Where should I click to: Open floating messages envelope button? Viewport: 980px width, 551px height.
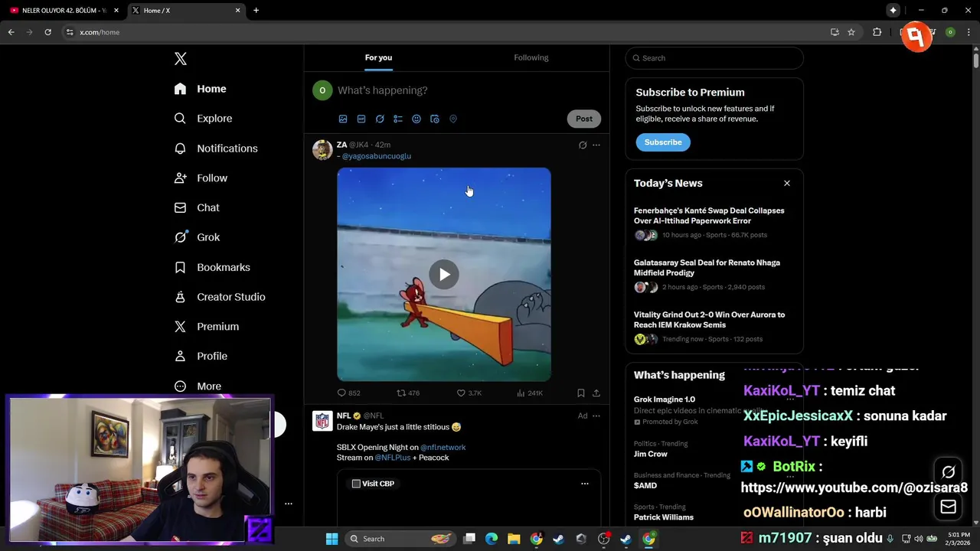pos(949,507)
